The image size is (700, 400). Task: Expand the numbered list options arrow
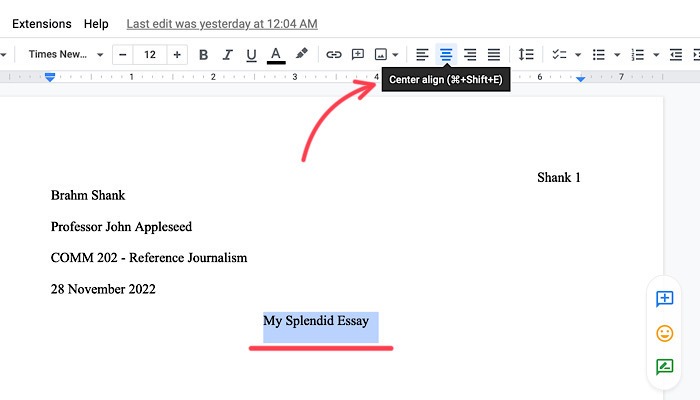656,55
